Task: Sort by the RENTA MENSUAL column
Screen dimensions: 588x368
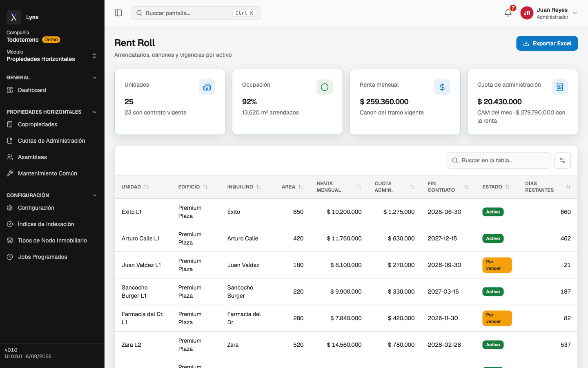Action: click(x=339, y=187)
